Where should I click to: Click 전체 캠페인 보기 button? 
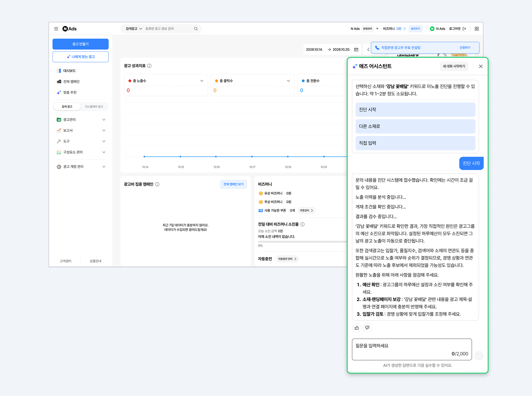(x=233, y=184)
